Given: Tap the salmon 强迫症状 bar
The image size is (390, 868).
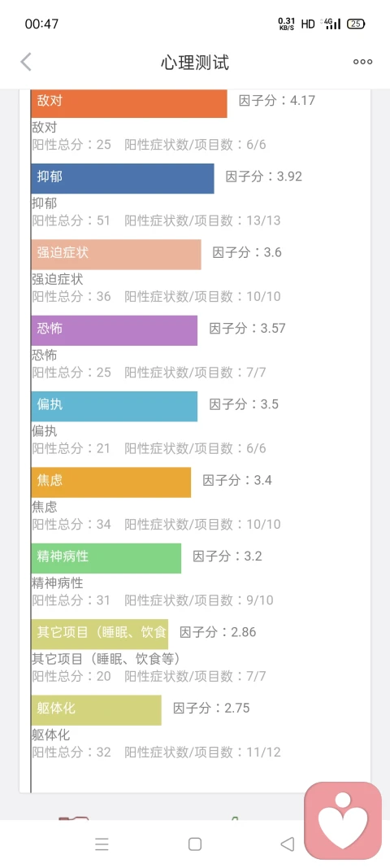Looking at the screenshot, I should coord(116,255).
